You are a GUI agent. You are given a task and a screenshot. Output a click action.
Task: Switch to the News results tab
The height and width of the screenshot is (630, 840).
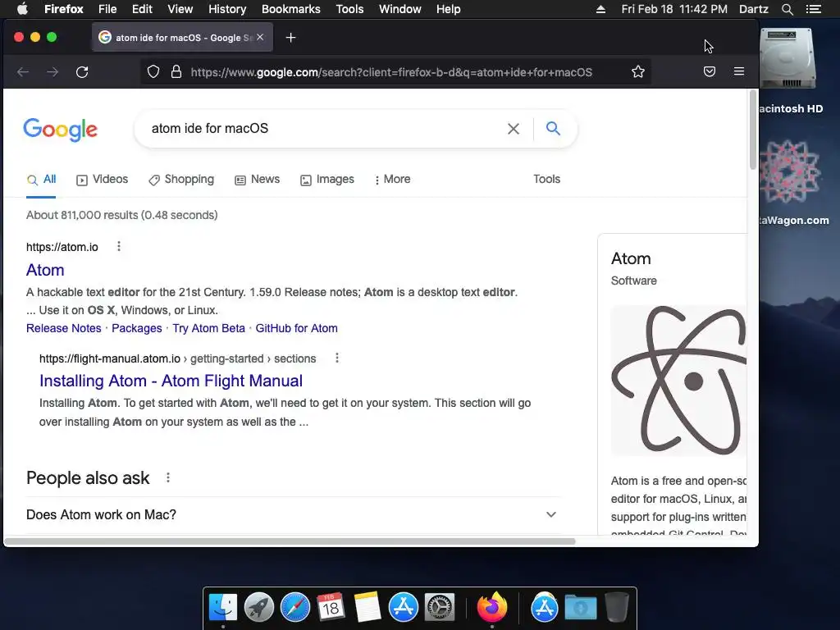pyautogui.click(x=257, y=180)
